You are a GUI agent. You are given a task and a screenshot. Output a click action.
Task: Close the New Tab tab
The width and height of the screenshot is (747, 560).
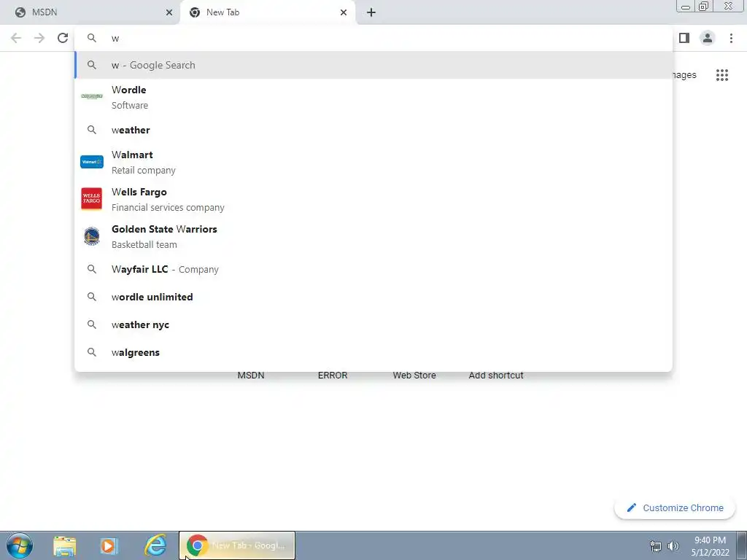tap(344, 12)
